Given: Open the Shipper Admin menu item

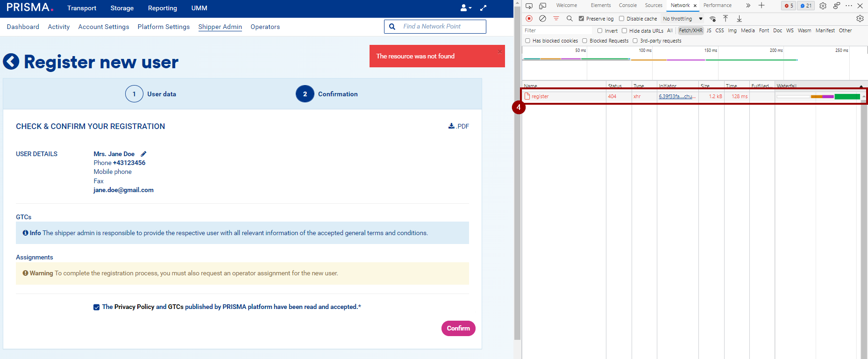Looking at the screenshot, I should pyautogui.click(x=220, y=27).
